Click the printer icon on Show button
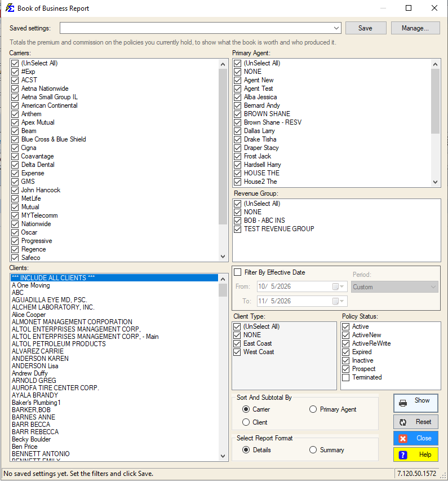 tap(402, 403)
